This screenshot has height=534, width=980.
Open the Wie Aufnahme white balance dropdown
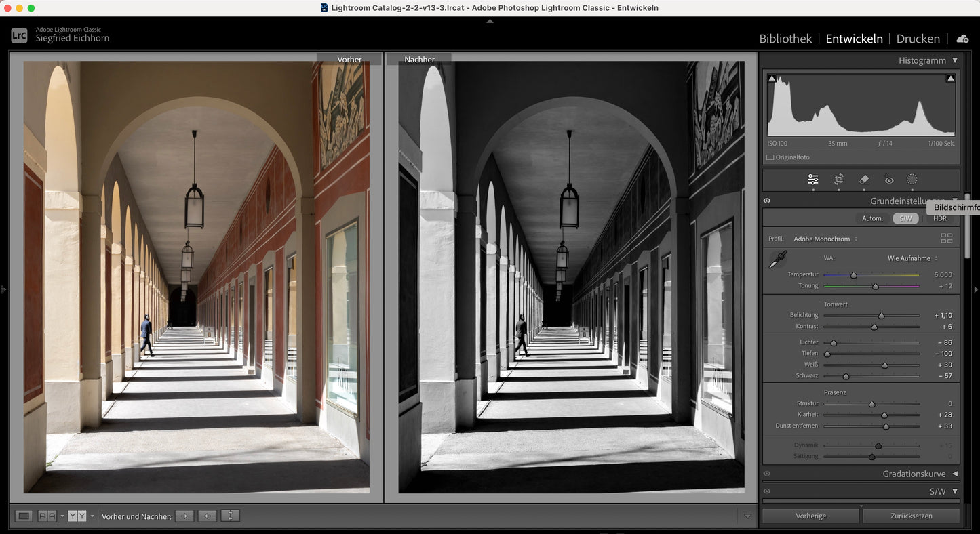[912, 258]
